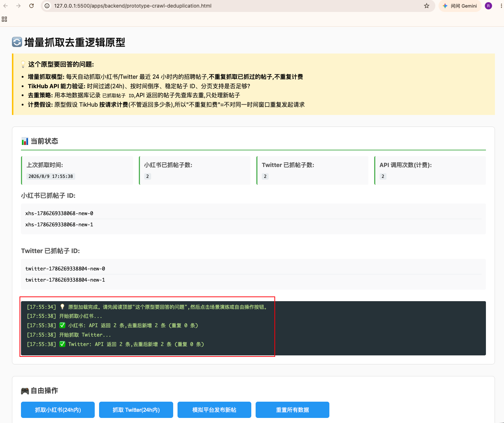Open the apps grid in bookmarks bar

(x=4, y=19)
